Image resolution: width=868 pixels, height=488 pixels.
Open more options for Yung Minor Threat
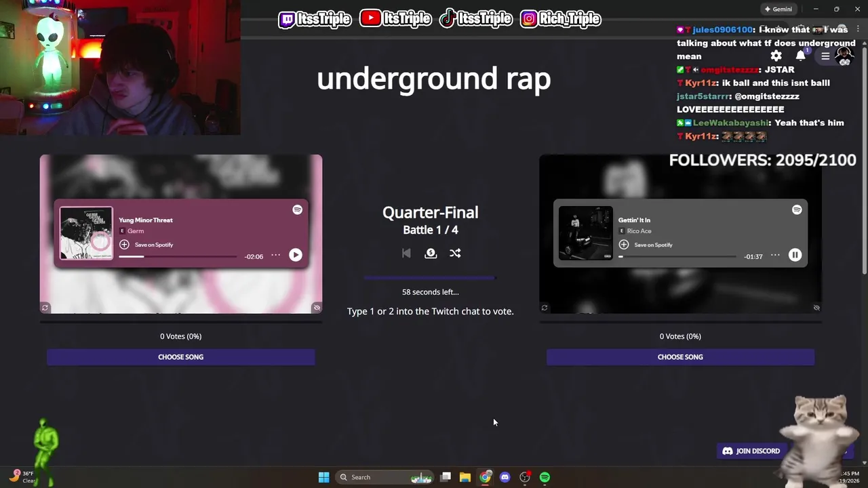click(x=275, y=256)
